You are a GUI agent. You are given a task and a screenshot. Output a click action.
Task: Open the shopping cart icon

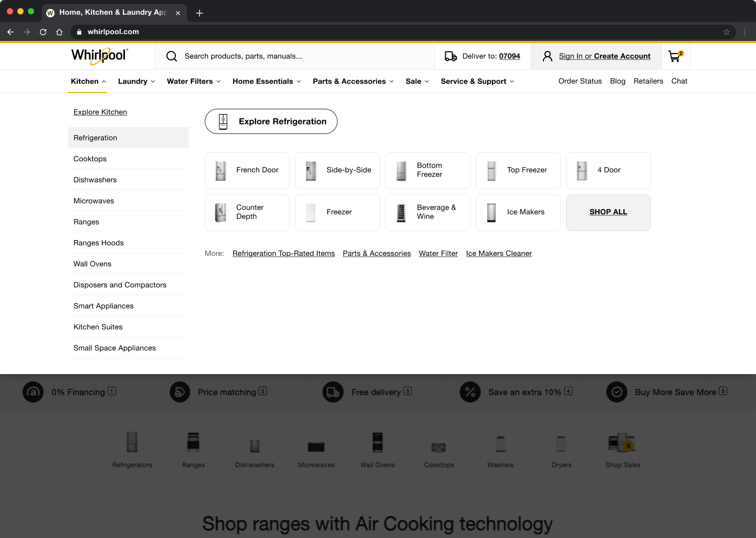tap(675, 56)
